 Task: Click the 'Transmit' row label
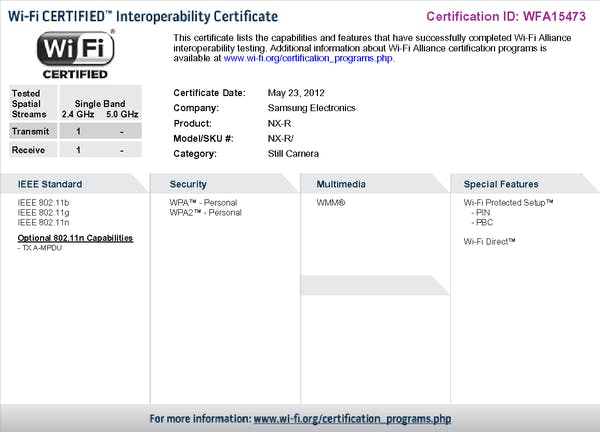pyautogui.click(x=30, y=131)
